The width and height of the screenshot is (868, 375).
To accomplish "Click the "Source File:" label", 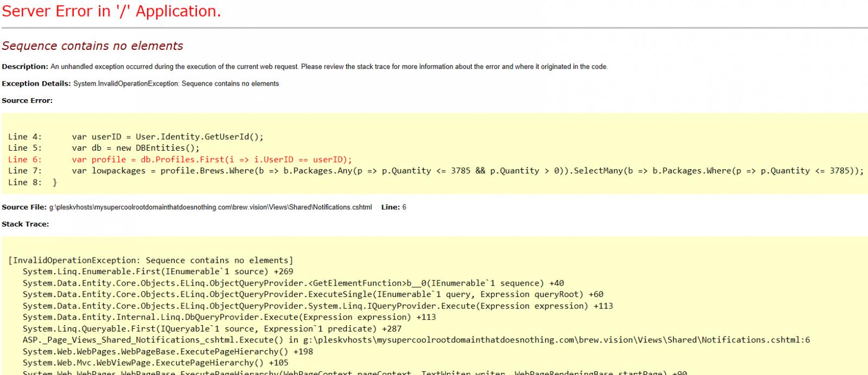I will [x=24, y=207].
